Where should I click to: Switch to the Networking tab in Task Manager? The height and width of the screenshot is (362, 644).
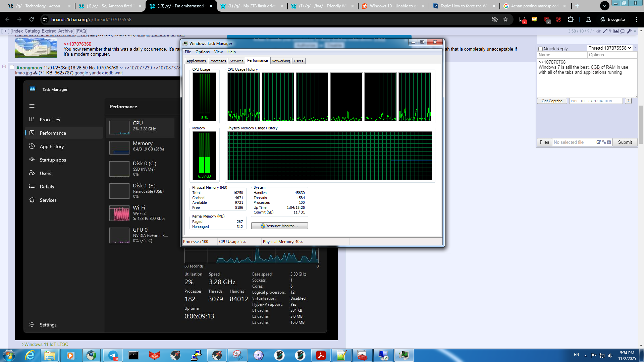click(280, 61)
